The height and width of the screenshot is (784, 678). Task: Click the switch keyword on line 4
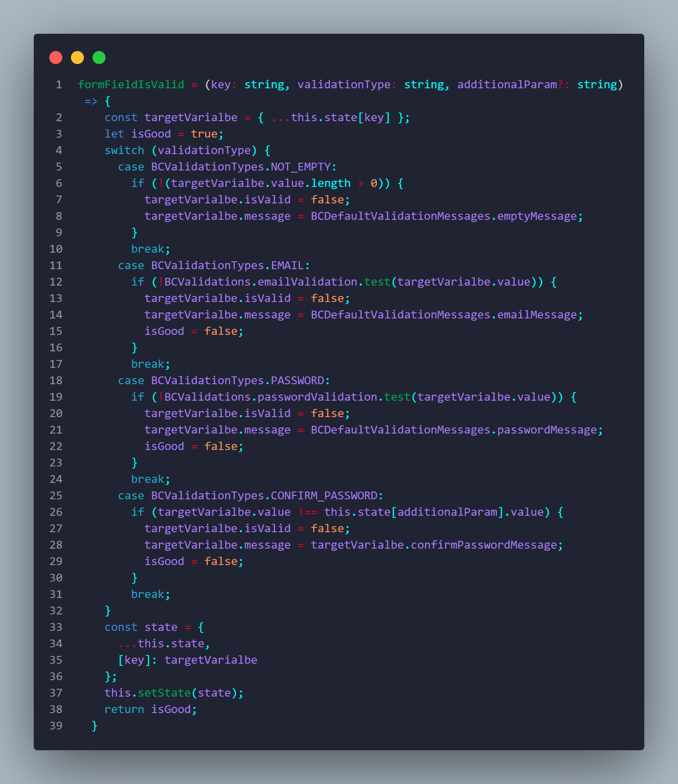tap(125, 150)
